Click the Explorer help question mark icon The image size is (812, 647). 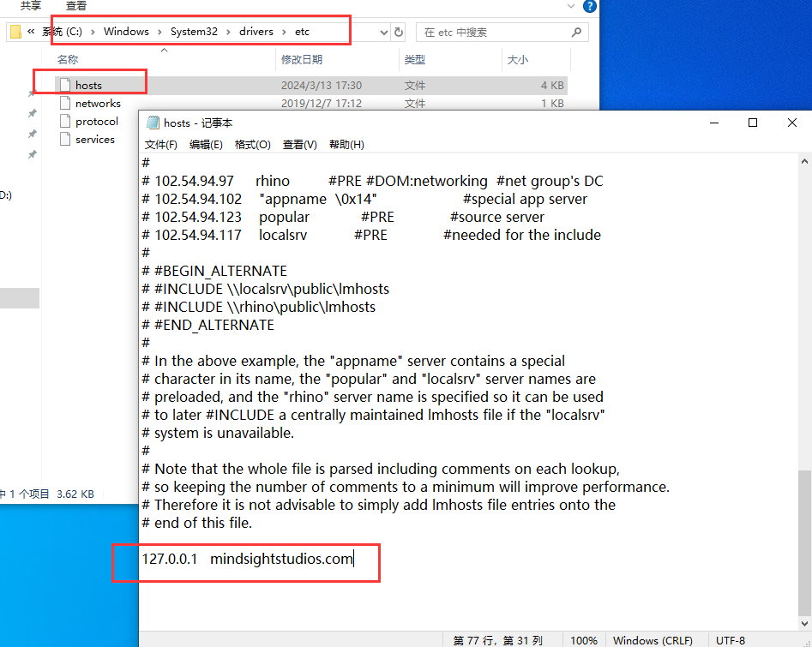tap(589, 6)
